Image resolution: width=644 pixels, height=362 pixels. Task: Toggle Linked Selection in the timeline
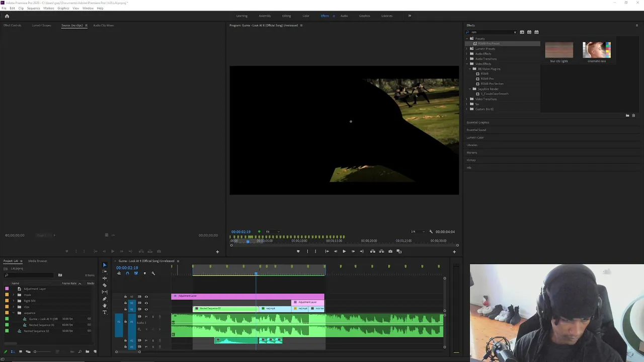click(136, 274)
